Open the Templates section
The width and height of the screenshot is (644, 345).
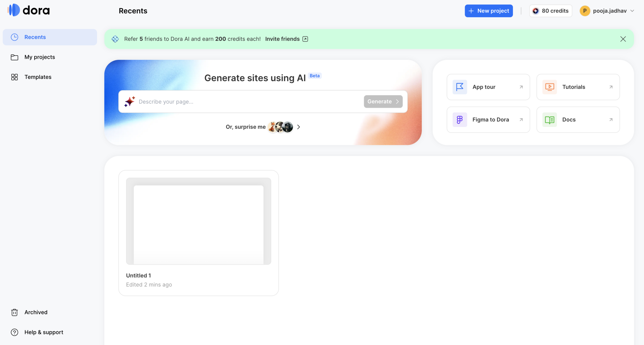(x=38, y=77)
